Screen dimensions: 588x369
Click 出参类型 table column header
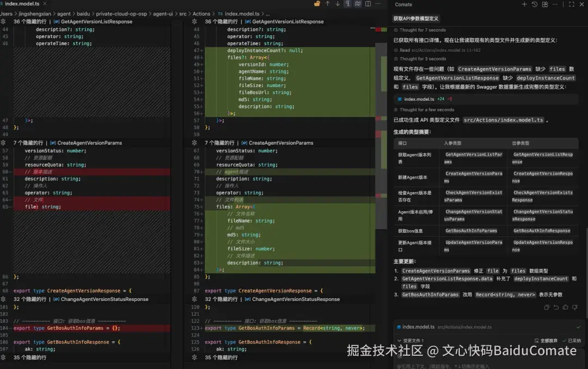tap(520, 143)
